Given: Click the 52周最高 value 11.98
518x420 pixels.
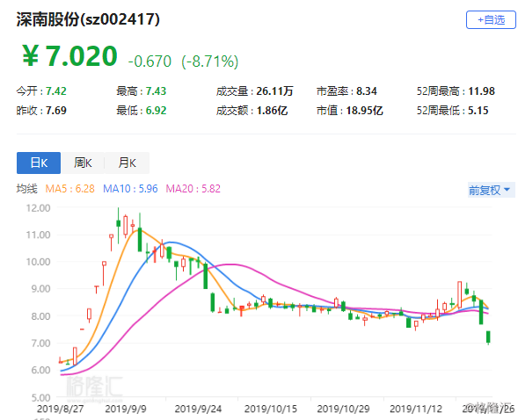Looking at the screenshot, I should tap(481, 91).
